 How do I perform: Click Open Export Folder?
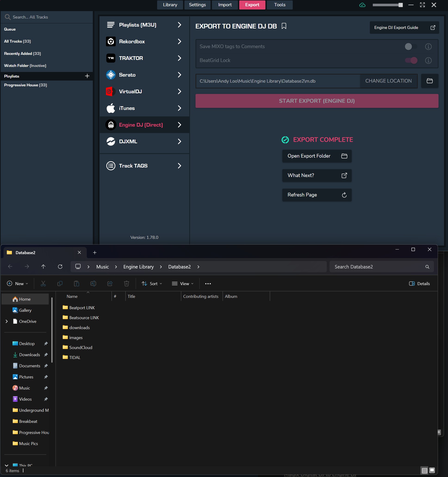[x=317, y=156]
